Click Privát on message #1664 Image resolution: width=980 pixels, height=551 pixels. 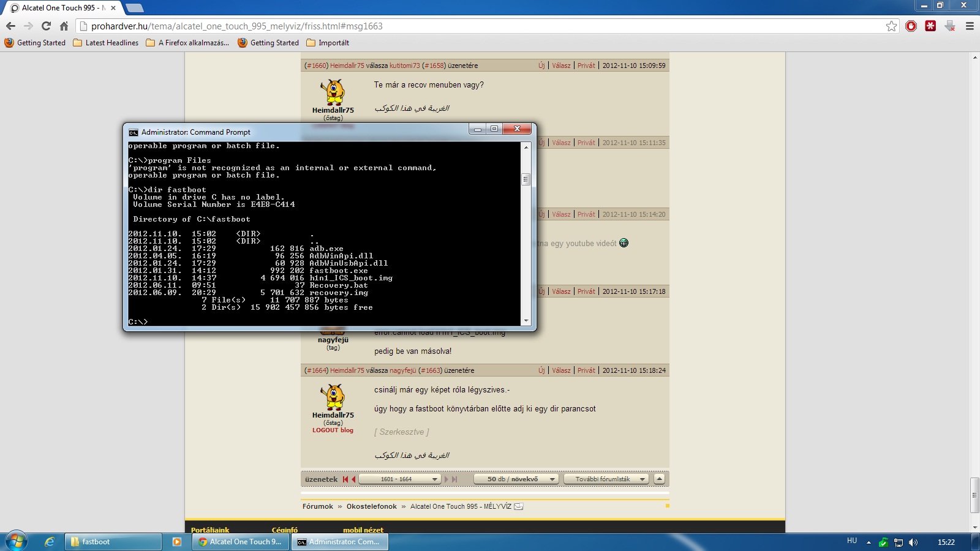(586, 370)
